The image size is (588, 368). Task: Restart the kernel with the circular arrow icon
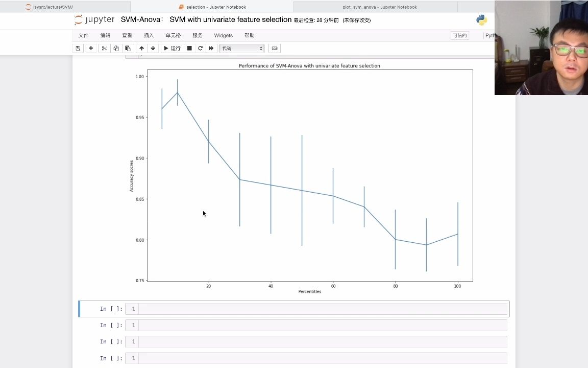(x=200, y=48)
